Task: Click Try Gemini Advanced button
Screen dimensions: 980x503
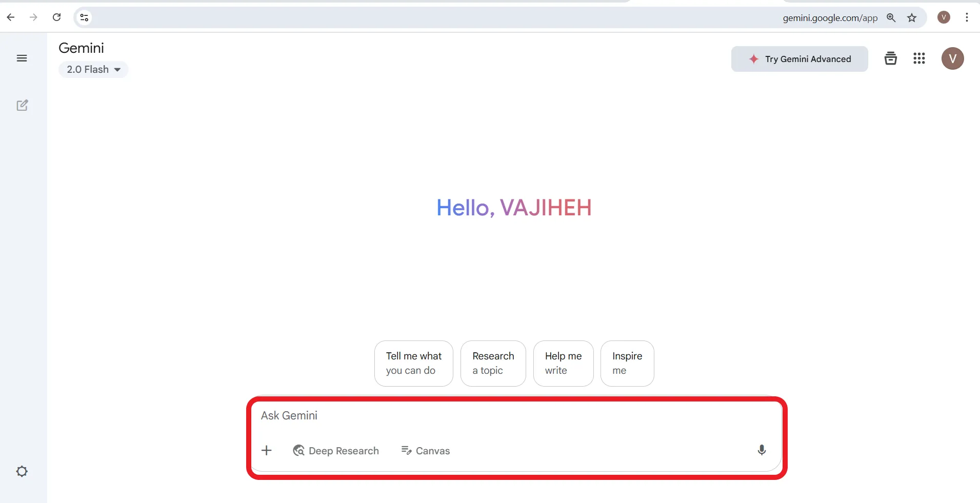Action: click(x=799, y=59)
